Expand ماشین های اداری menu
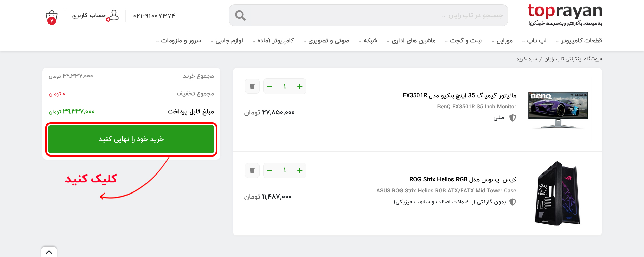644x257 pixels. point(411,41)
